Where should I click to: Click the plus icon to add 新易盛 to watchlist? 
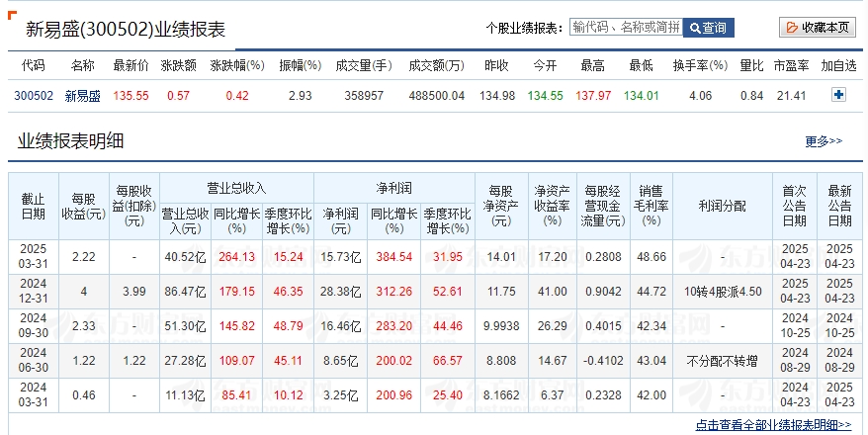838,95
